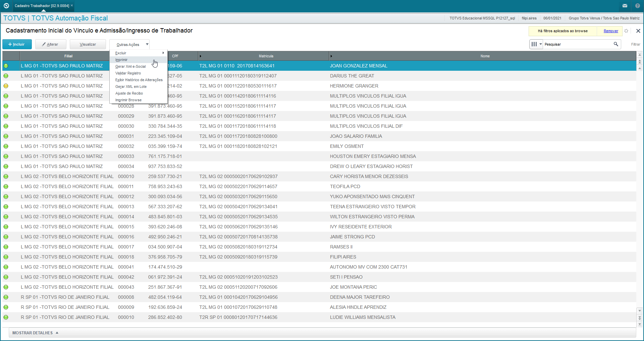Open the dropdown arrow next to column selector
This screenshot has width=644, height=341.
point(541,44)
